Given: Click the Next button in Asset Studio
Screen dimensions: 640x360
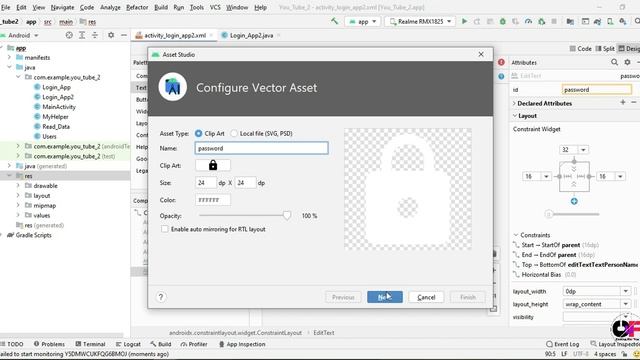Looking at the screenshot, I should [x=384, y=297].
